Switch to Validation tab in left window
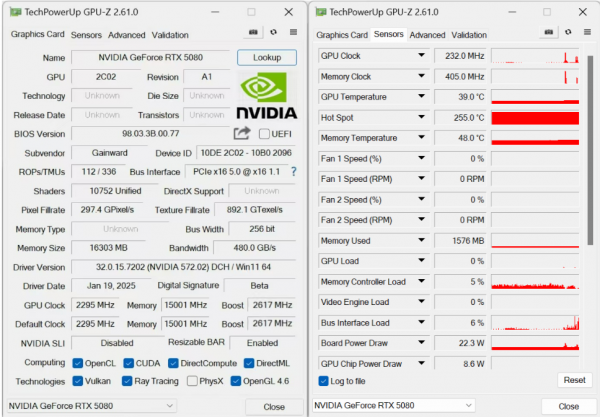The height and width of the screenshot is (417, 600). click(x=170, y=35)
